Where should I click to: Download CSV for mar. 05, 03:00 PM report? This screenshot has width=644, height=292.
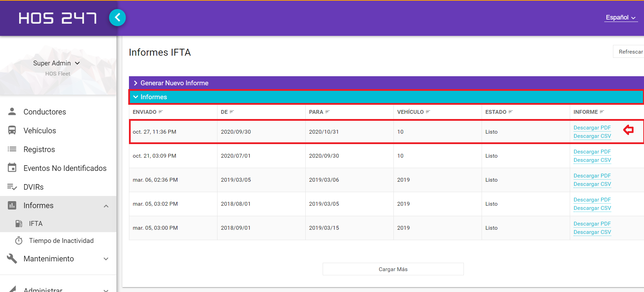click(592, 232)
